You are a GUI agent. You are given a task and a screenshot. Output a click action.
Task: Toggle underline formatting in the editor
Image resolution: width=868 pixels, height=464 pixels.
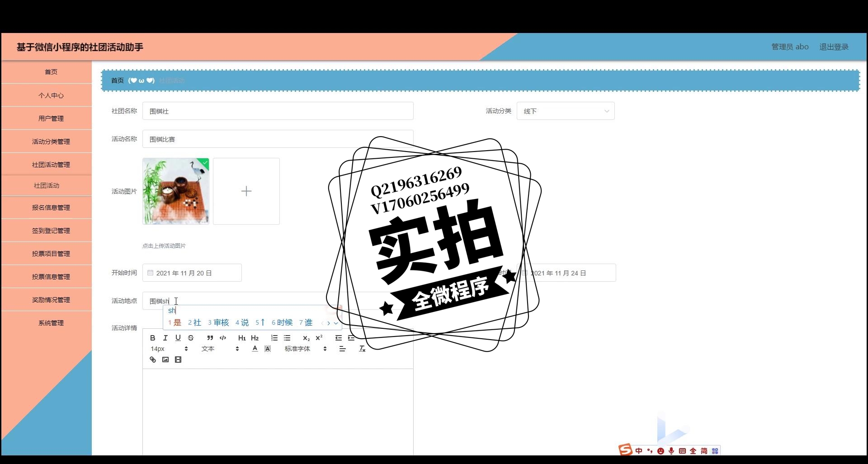point(178,338)
